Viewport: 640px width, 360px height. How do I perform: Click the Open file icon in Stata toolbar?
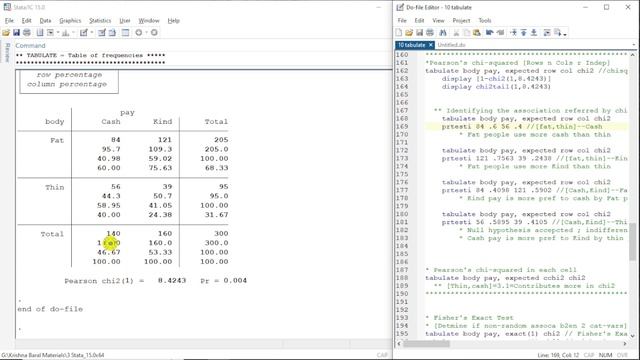pos(6,33)
